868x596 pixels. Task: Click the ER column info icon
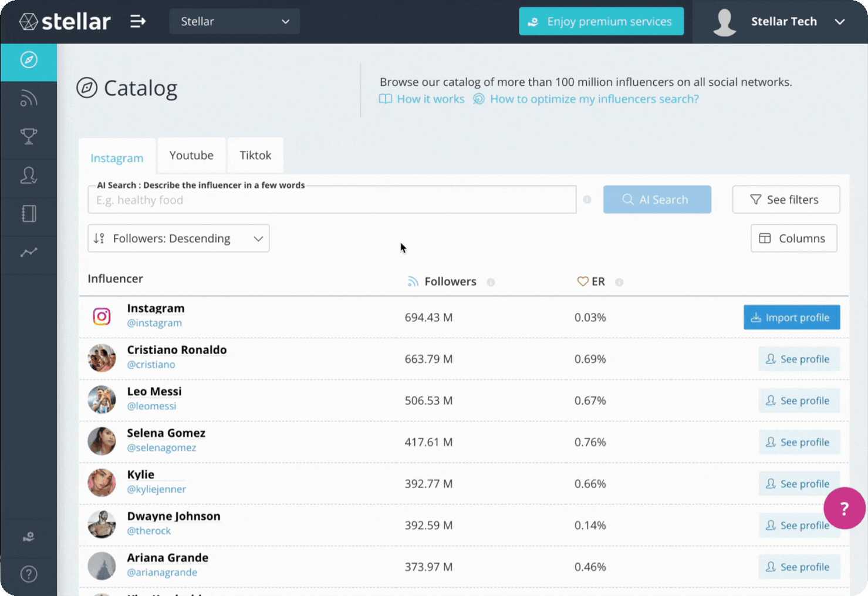pyautogui.click(x=619, y=282)
